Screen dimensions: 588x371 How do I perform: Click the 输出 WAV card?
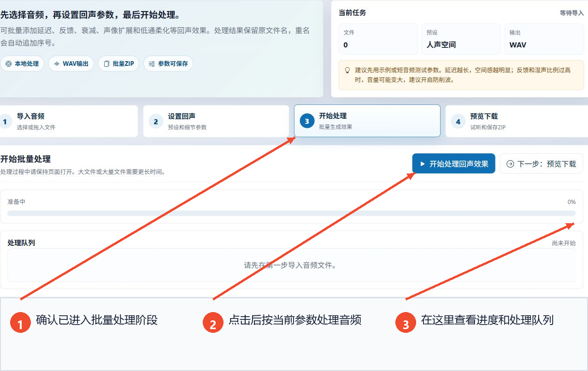(544, 39)
